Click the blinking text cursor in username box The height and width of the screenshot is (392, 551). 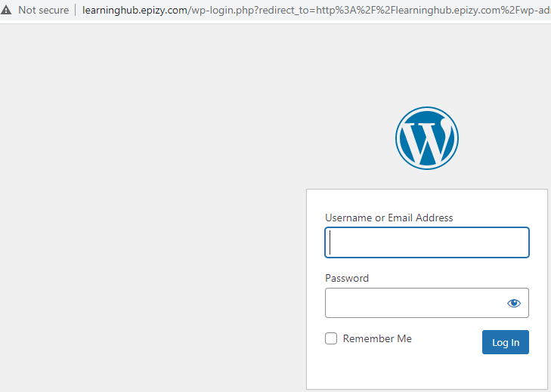point(330,242)
